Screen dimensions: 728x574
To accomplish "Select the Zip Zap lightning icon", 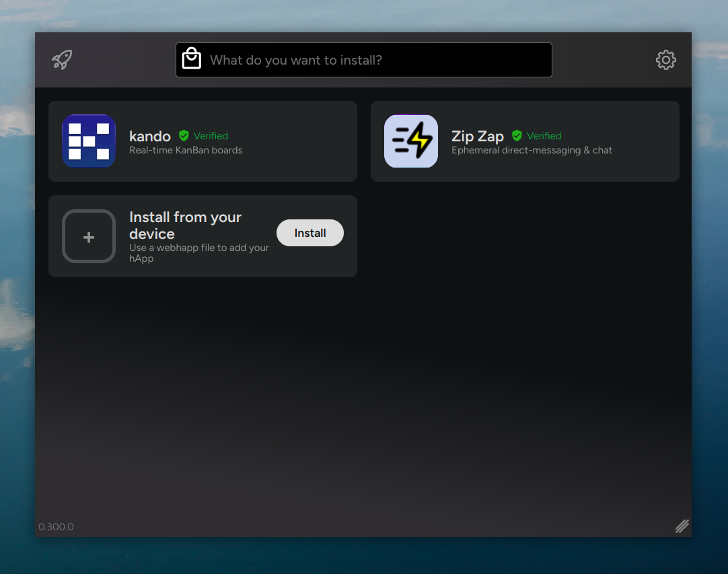I will (x=411, y=141).
